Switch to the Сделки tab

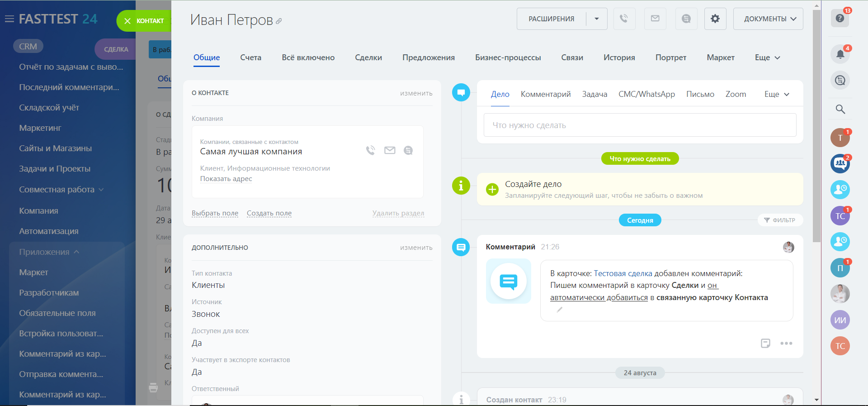point(368,57)
